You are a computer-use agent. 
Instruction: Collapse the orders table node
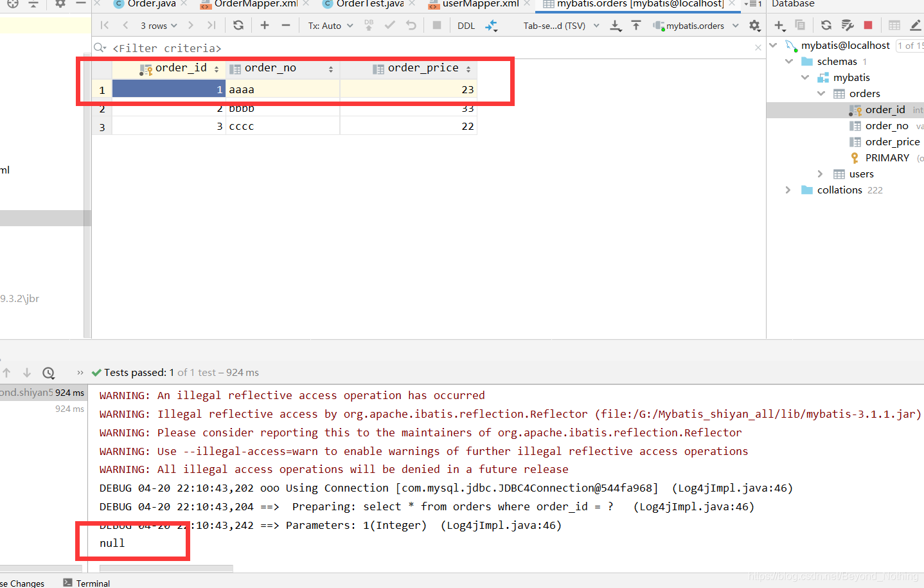[x=821, y=93]
